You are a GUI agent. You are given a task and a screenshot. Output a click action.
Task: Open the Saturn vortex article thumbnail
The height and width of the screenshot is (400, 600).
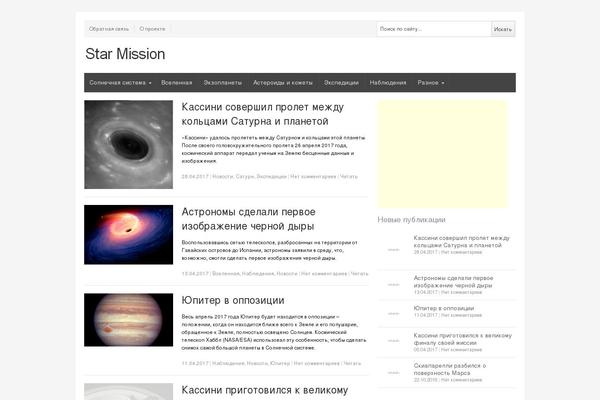point(129,144)
